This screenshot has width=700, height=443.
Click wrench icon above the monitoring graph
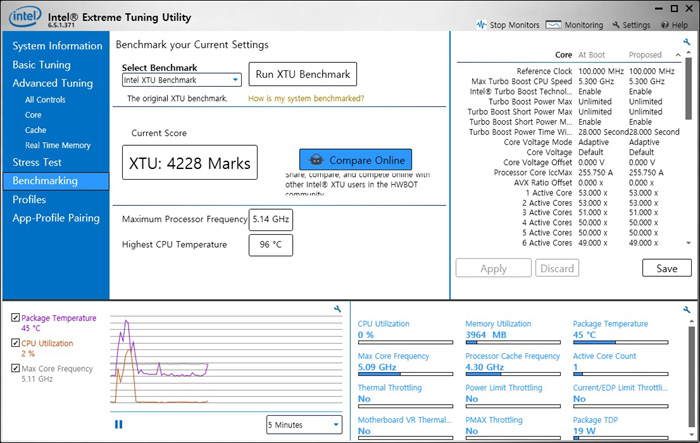[x=338, y=309]
